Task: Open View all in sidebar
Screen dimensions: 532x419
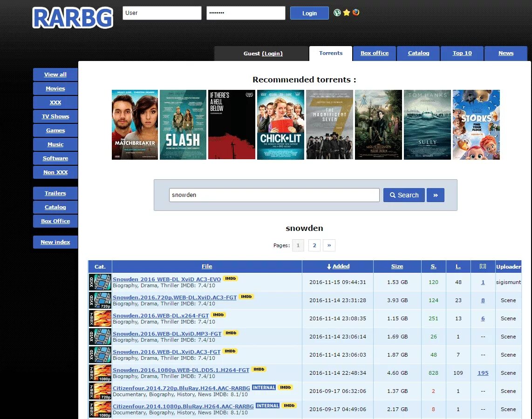Action: (x=55, y=74)
